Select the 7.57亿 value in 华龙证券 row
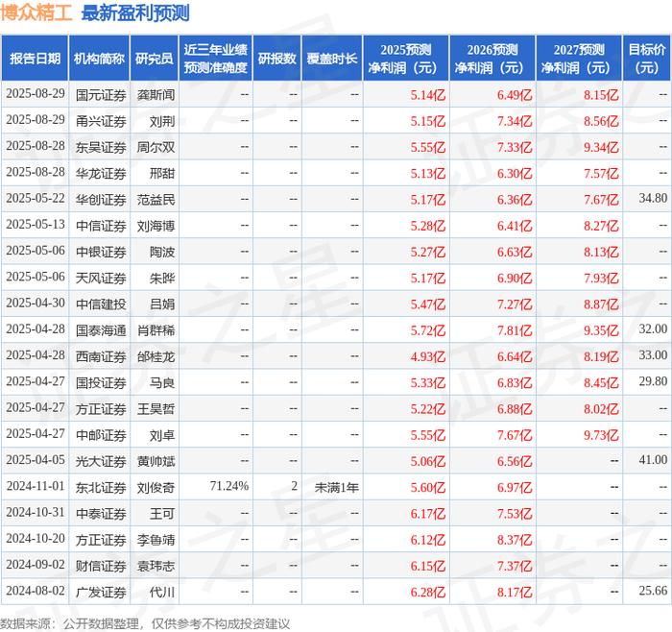Viewport: 672px width, 632px height. [601, 173]
